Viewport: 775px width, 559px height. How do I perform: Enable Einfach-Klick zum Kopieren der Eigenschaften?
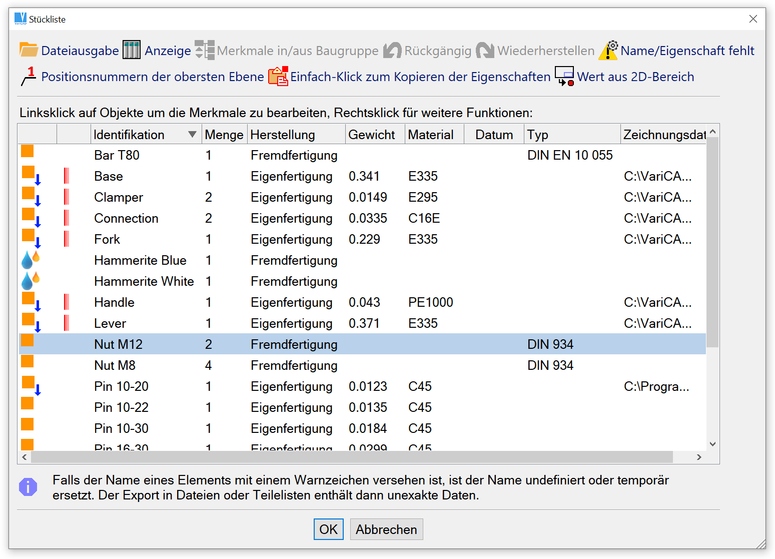point(278,76)
